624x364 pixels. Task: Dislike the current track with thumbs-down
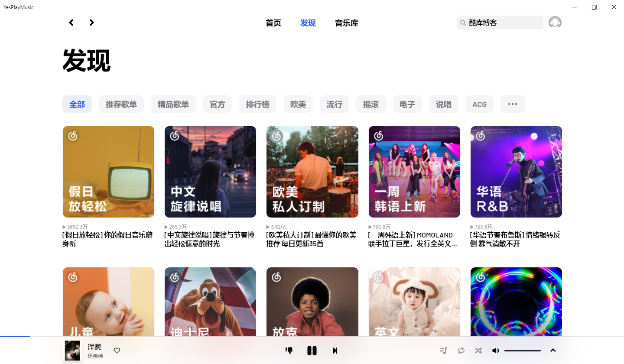pos(289,351)
